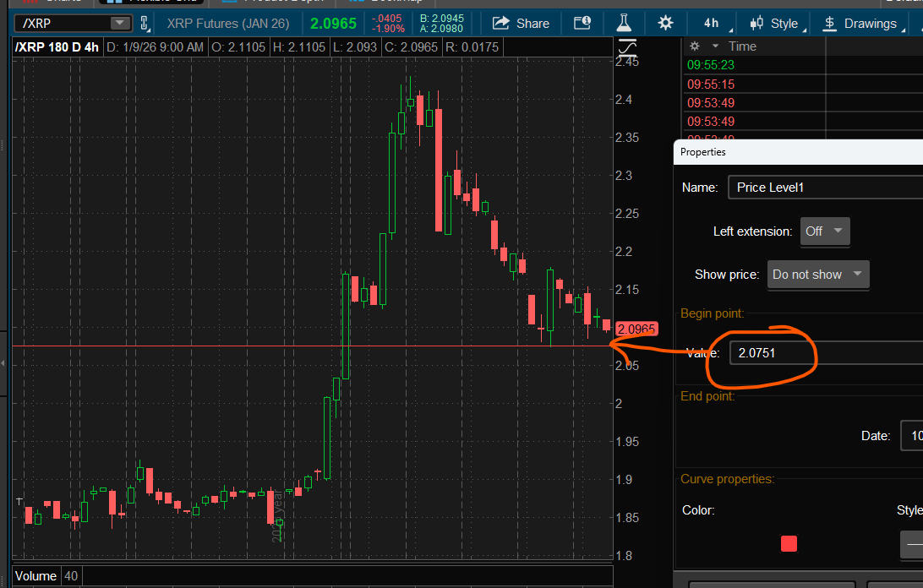923x588 pixels.
Task: Click the D: 1/9/26 9:00 AM readout
Action: (156, 47)
